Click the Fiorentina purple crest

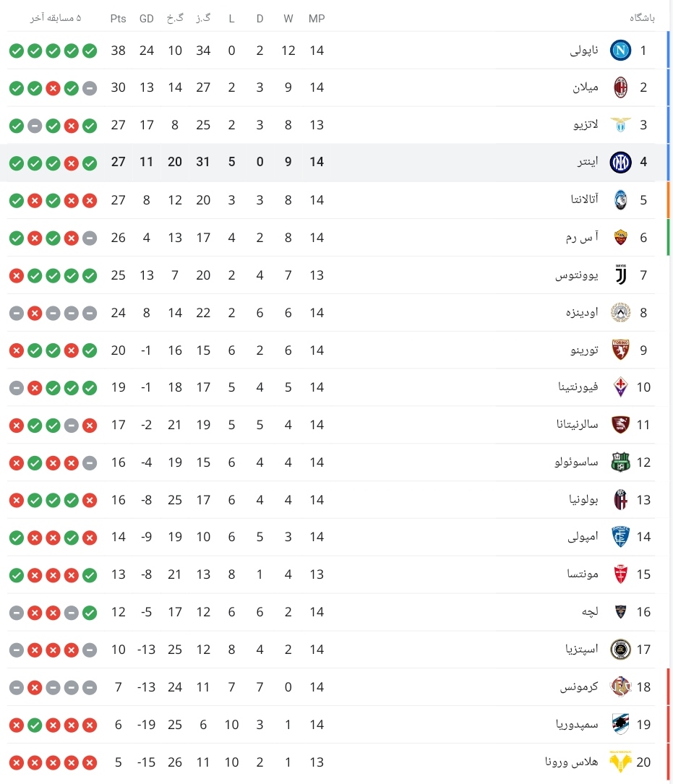point(620,387)
